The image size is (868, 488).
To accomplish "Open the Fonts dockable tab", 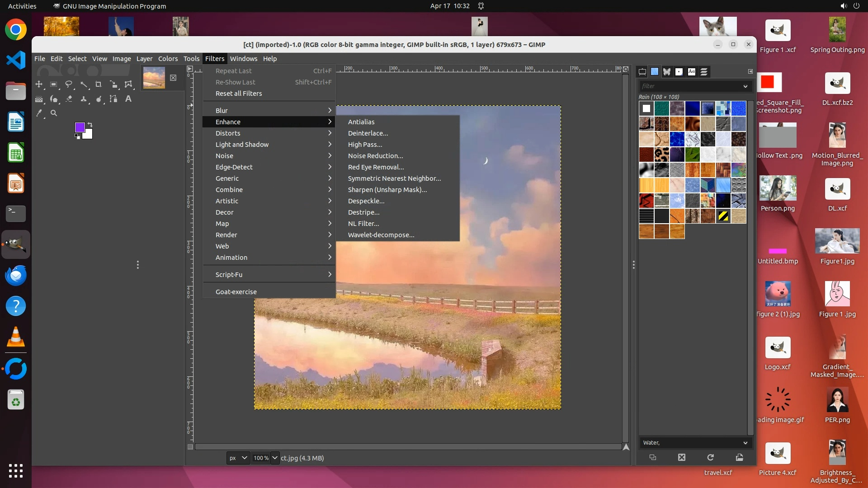I will coord(692,72).
